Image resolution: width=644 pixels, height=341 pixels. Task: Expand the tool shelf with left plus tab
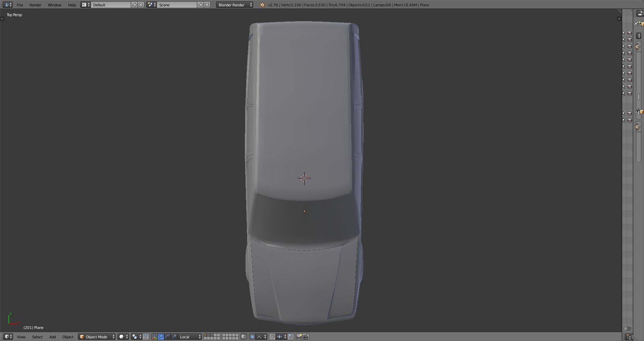[x=2, y=19]
